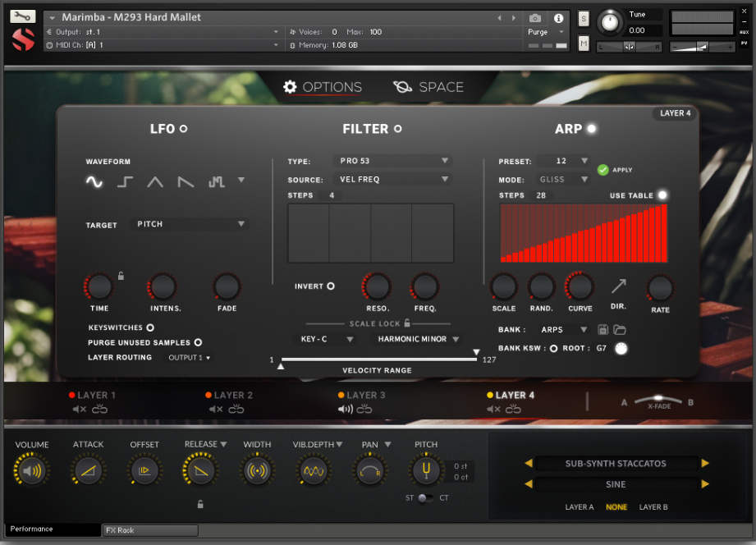The width and height of the screenshot is (756, 545).
Task: Select Layer B for the sound
Action: click(x=653, y=507)
